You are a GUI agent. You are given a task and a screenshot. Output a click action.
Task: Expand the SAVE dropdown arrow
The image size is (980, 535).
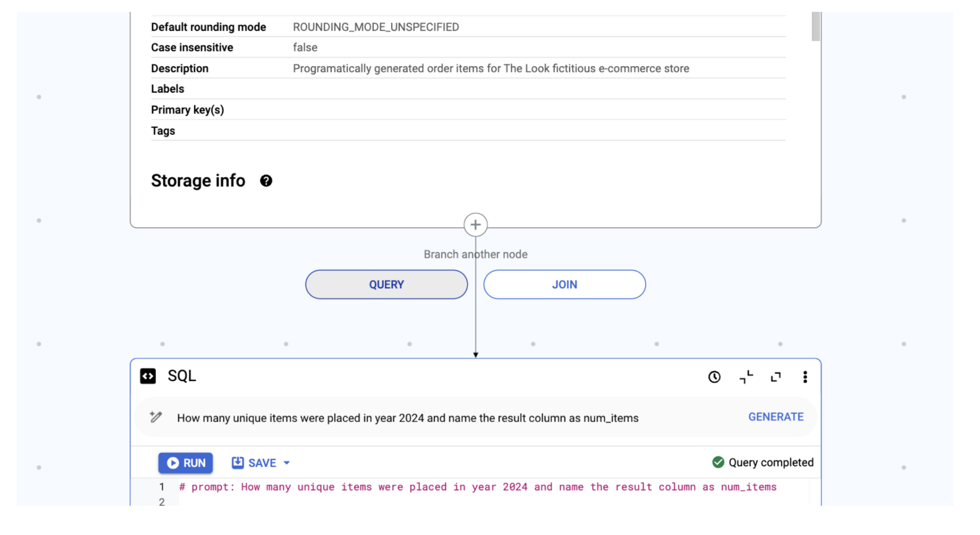[x=287, y=463]
